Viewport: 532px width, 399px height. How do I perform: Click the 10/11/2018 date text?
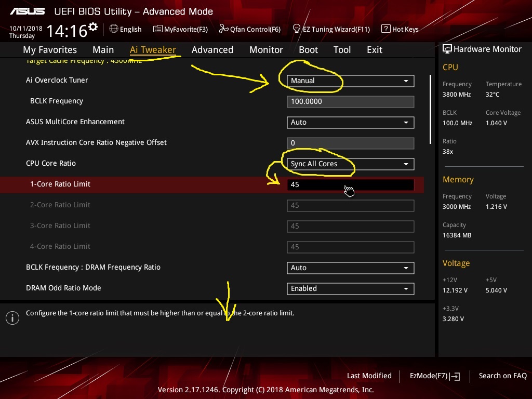(x=26, y=29)
